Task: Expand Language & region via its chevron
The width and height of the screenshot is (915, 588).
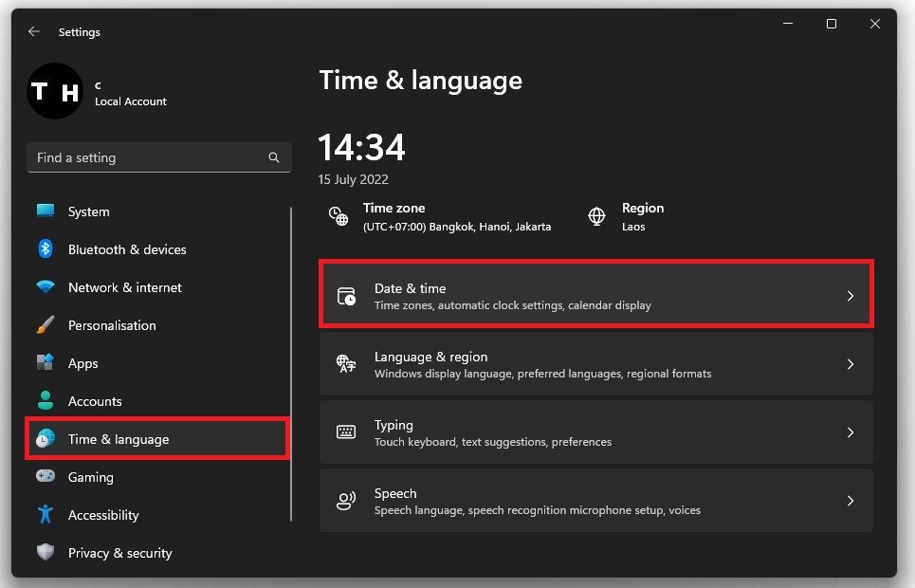Action: pyautogui.click(x=851, y=364)
